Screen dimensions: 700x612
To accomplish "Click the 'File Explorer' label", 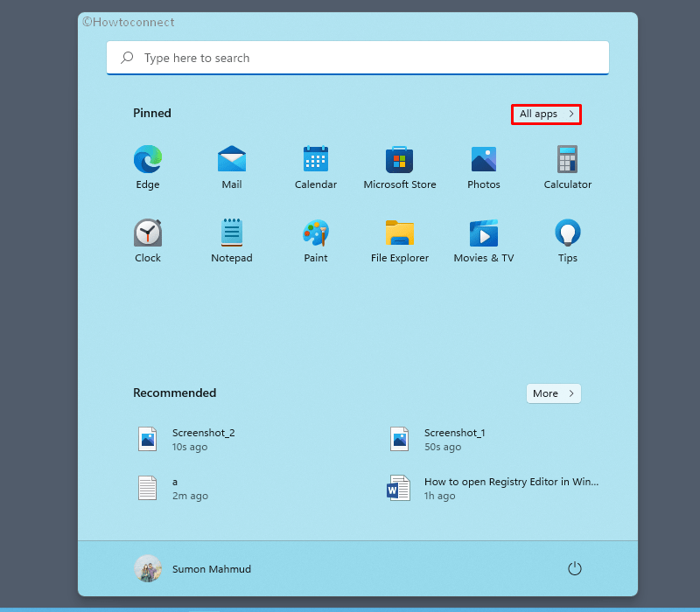I will (x=400, y=258).
